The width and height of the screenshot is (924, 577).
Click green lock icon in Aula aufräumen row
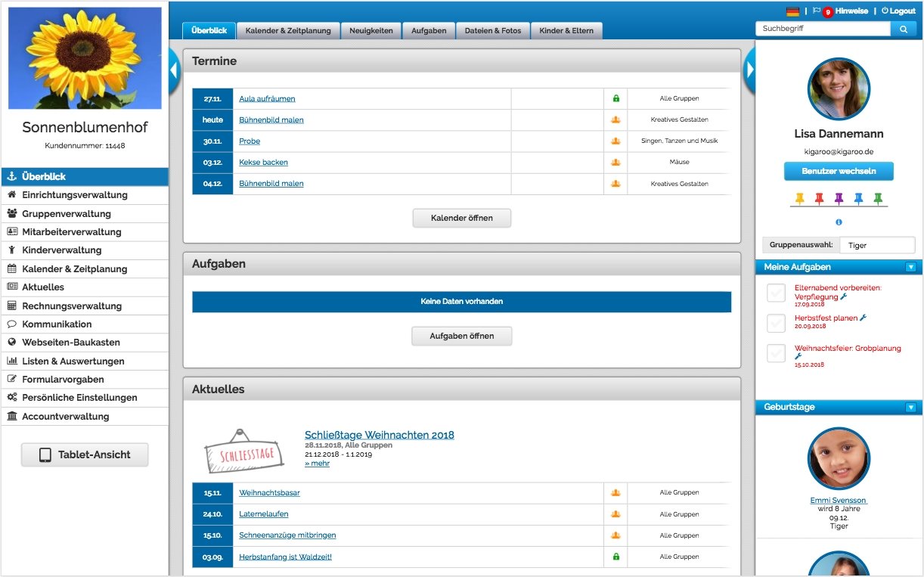tap(615, 98)
